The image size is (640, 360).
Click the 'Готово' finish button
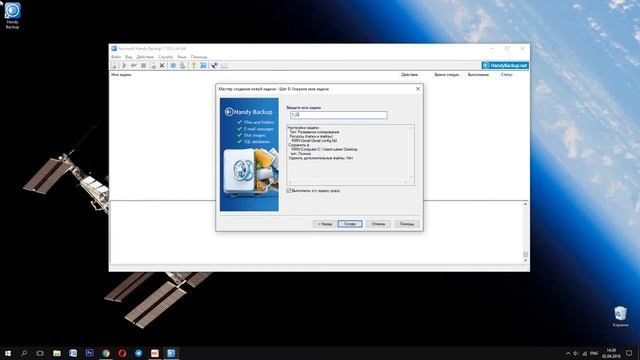[350, 224]
